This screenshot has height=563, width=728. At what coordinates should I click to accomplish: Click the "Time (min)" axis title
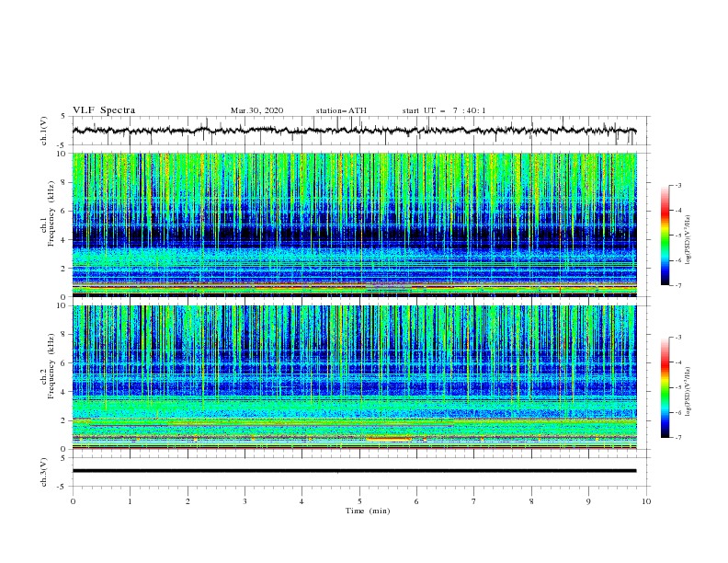click(368, 511)
